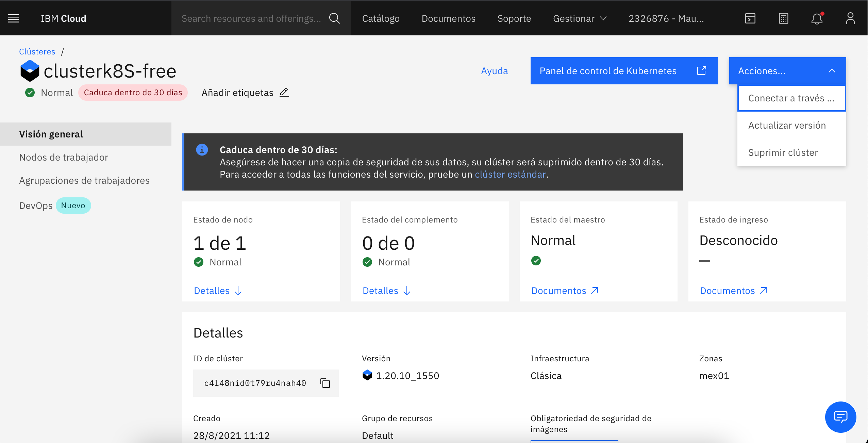Open the account switcher 2326876 - Mau...
This screenshot has height=443, width=868.
[x=666, y=18]
